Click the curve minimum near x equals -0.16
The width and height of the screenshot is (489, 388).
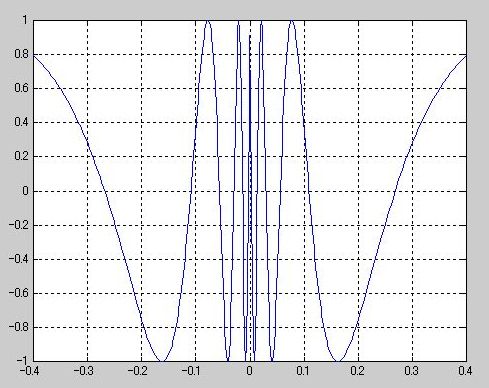coord(162,360)
